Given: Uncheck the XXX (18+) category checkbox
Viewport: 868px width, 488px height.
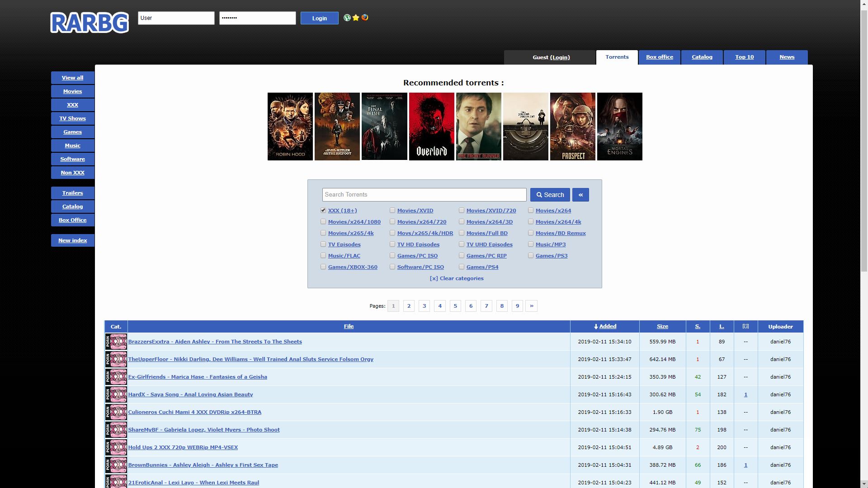Looking at the screenshot, I should click(323, 210).
